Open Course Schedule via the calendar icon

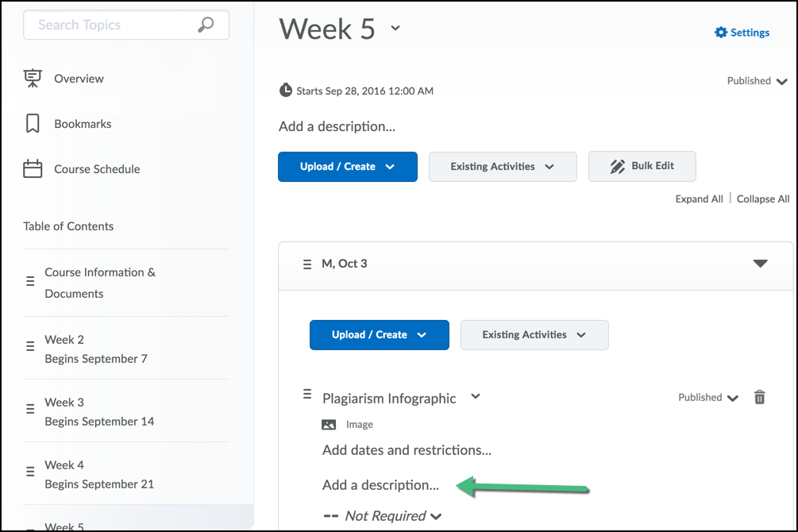coord(32,168)
